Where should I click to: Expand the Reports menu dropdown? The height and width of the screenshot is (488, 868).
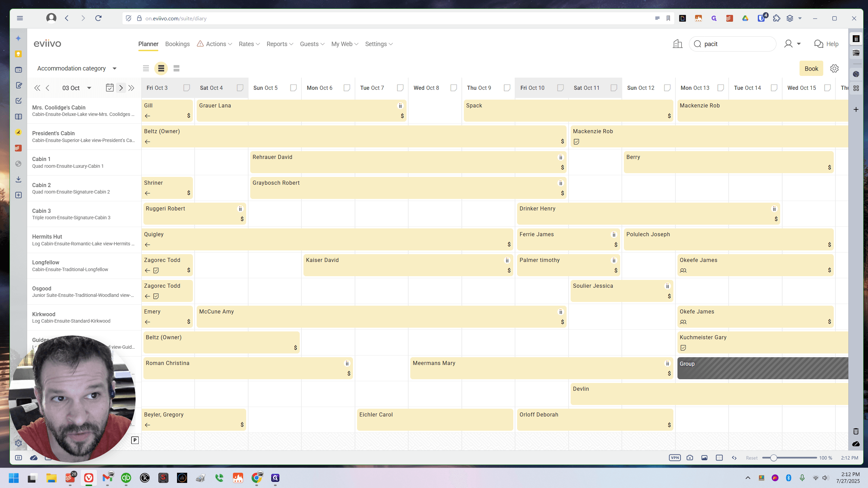pos(280,44)
